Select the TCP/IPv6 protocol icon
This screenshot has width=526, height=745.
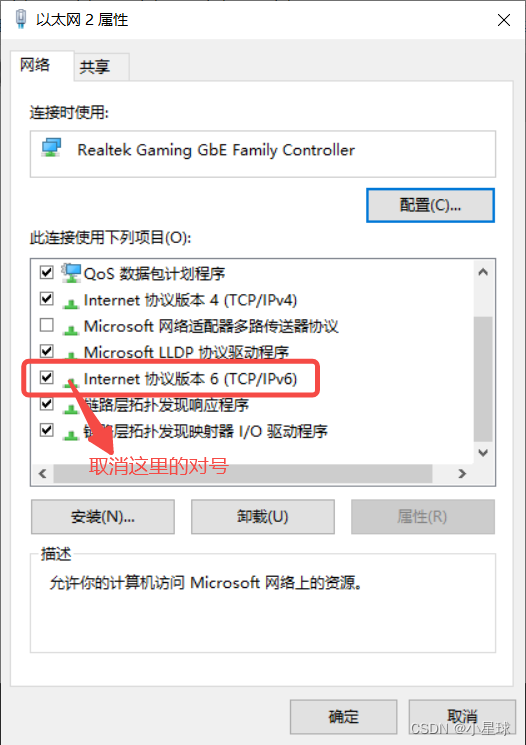71,381
